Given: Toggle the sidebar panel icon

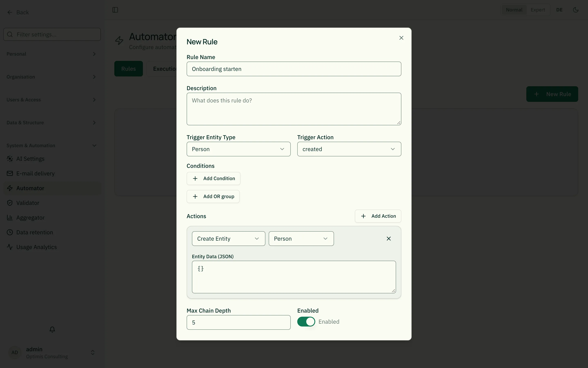Looking at the screenshot, I should click(x=115, y=10).
